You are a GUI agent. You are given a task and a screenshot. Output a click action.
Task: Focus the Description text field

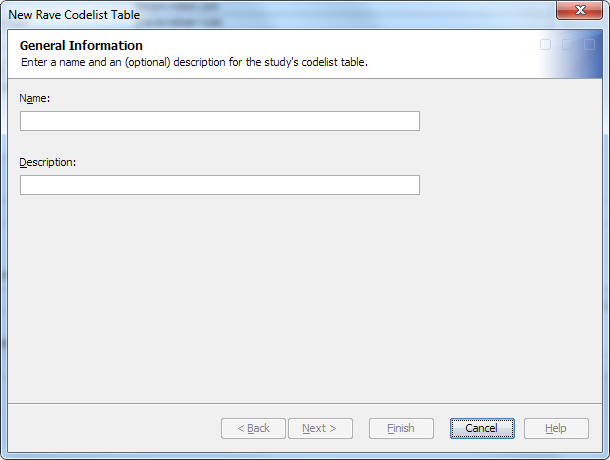point(219,185)
